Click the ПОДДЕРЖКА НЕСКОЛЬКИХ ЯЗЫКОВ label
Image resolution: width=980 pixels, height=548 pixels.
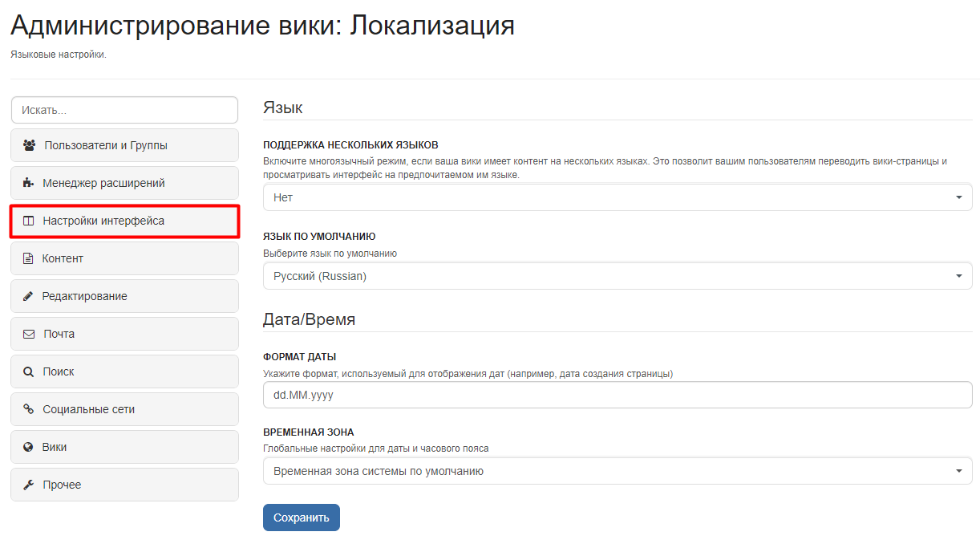(x=350, y=145)
